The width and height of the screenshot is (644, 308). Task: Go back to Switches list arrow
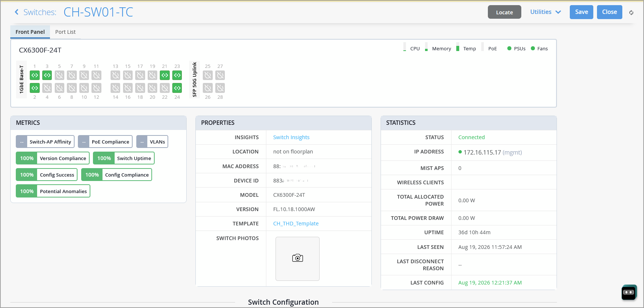17,12
